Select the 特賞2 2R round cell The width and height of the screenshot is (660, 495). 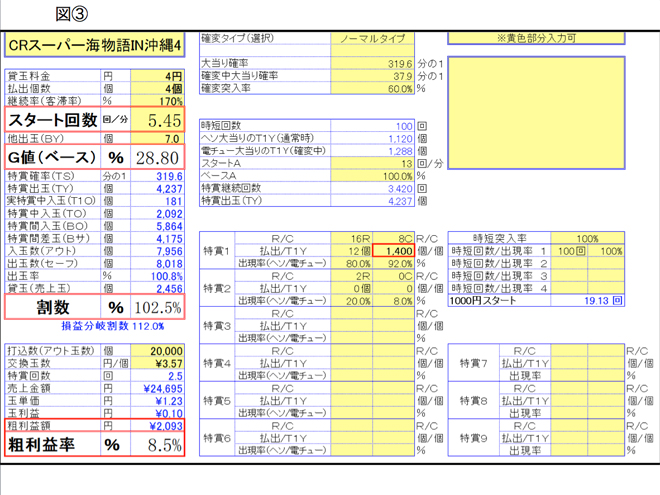coord(353,276)
